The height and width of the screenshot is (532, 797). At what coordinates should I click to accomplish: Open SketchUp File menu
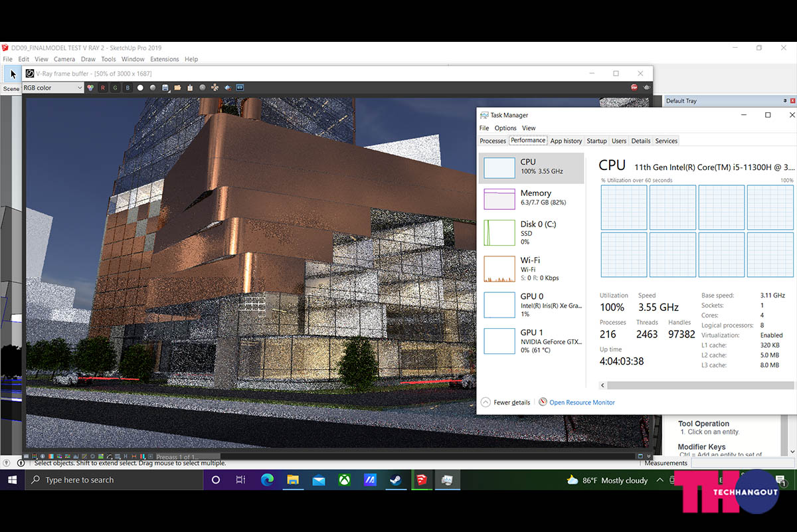[x=7, y=59]
